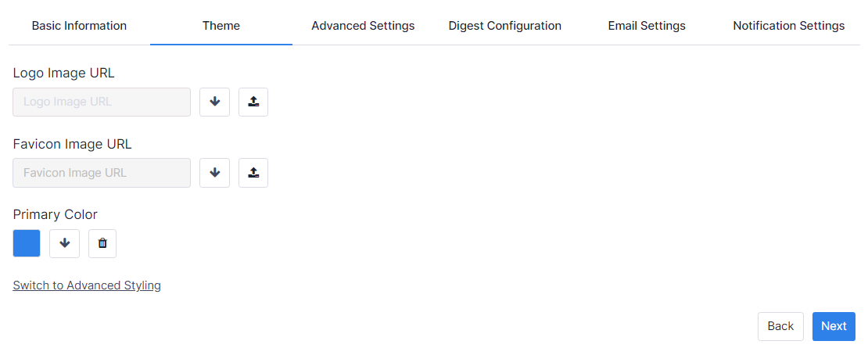This screenshot has width=868, height=359.
Task: Focus the Favicon Image URL input field
Action: coord(102,173)
